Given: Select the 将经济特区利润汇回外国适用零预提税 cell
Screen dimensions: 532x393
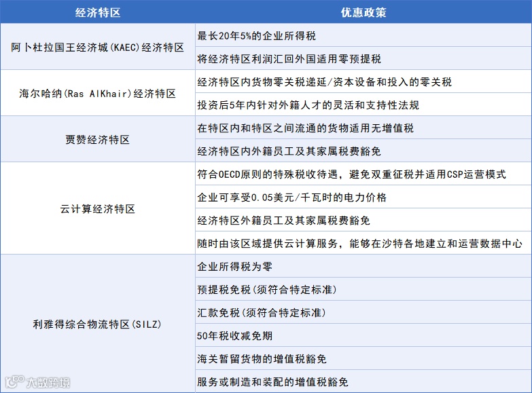Looking at the screenshot, I should coord(363,58).
